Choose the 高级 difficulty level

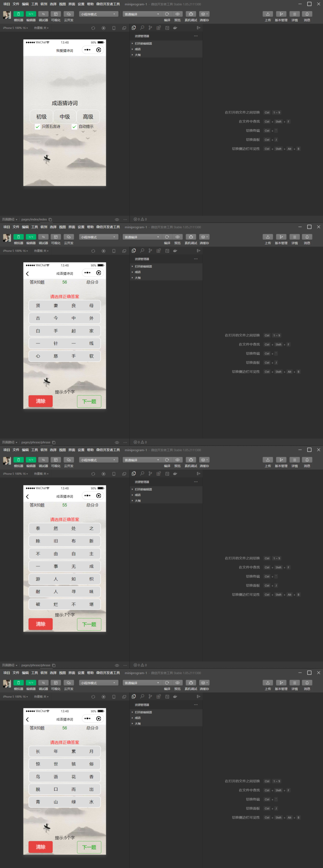[88, 117]
